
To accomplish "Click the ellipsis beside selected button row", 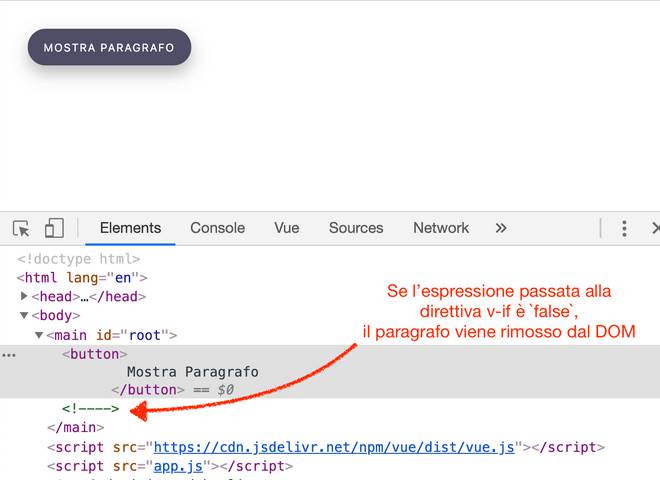I will (x=9, y=354).
